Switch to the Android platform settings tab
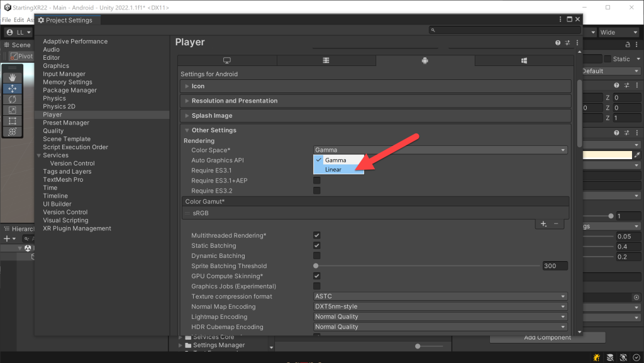 pyautogui.click(x=425, y=60)
